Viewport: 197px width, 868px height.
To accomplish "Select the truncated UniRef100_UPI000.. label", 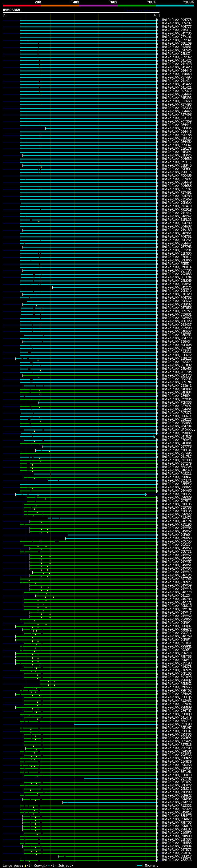I will tap(179, 430).
